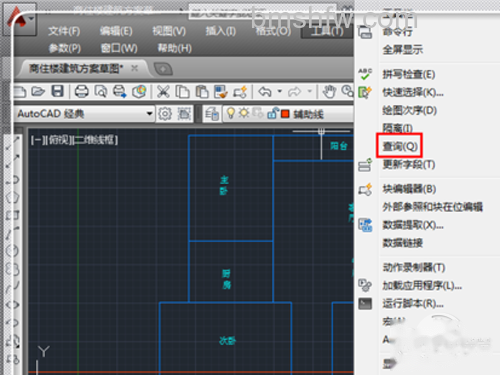This screenshot has height=375, width=500.
Task: Click the Plot printer icon
Action: coord(81,91)
